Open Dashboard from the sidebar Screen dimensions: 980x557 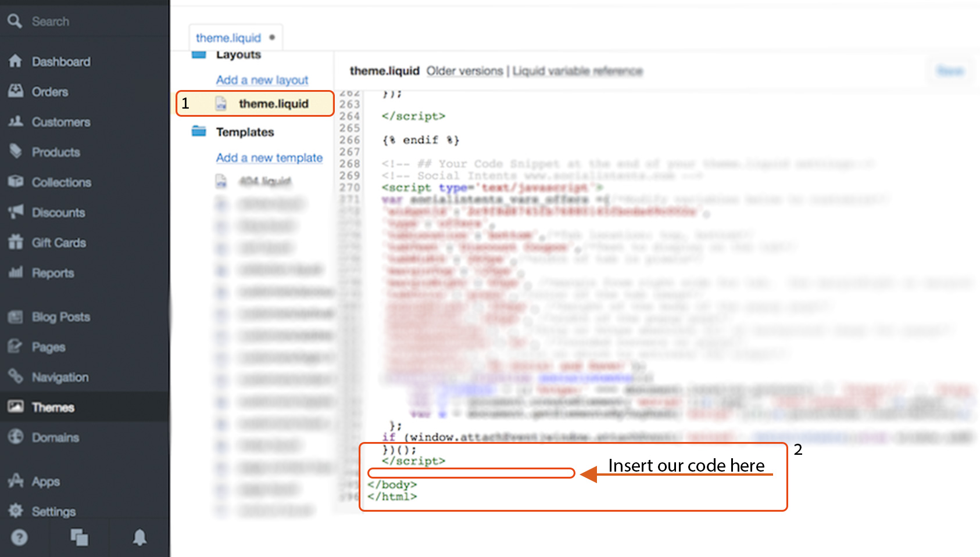click(x=61, y=62)
